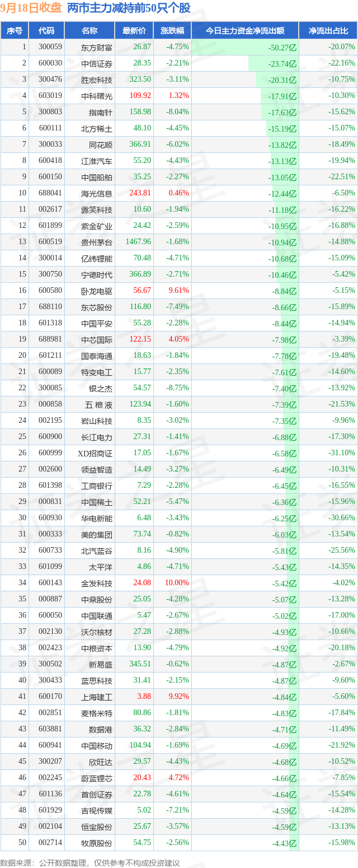Click the title 两市主力减持前50只个股
Screen dimensions: 358x868
click(x=129, y=8)
